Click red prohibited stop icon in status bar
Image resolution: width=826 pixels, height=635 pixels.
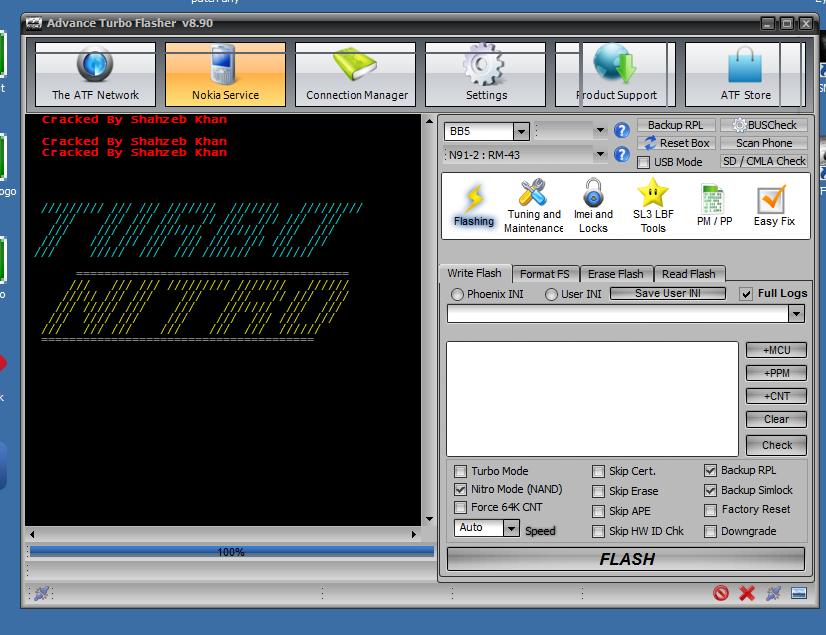[x=721, y=593]
